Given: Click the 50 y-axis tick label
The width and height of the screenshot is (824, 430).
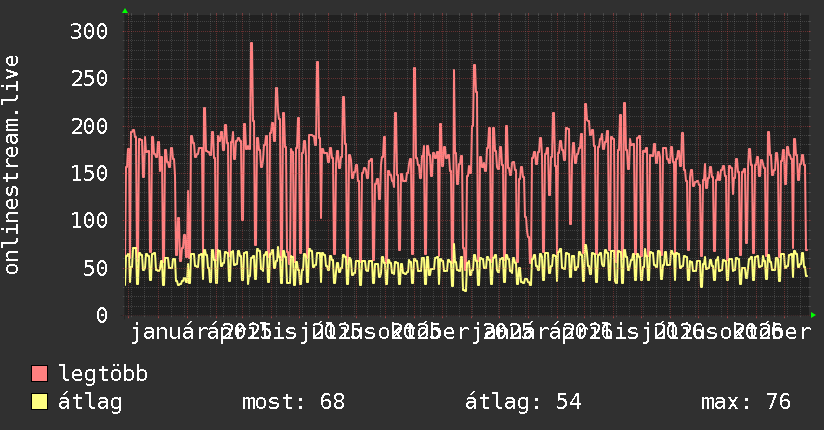Looking at the screenshot, I should coord(95,268).
